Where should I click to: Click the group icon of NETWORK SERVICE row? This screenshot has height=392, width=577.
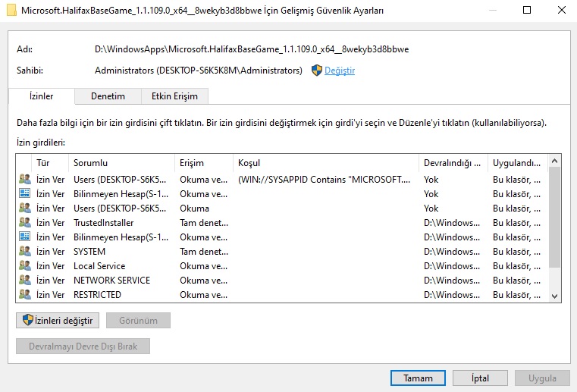[25, 280]
